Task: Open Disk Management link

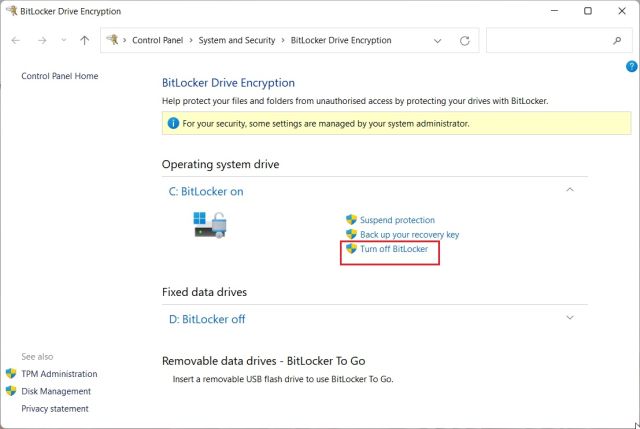Action: click(x=56, y=391)
